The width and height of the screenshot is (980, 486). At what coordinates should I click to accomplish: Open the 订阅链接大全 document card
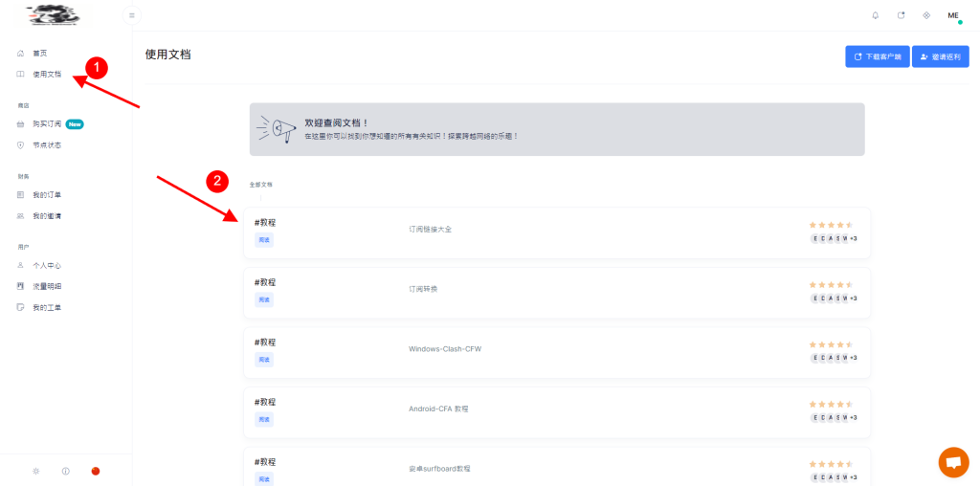point(430,230)
